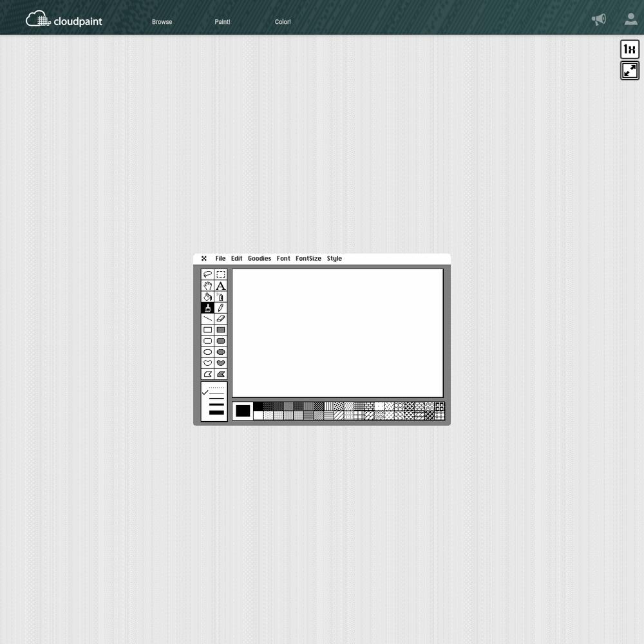Screen dimensions: 644x644
Task: Select the filled Polygon tool
Action: 220,374
